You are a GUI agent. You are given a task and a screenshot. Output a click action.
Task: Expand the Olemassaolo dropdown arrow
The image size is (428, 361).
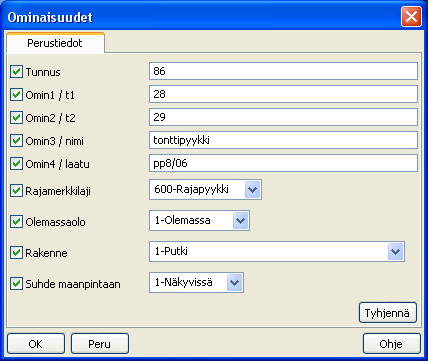tap(240, 221)
